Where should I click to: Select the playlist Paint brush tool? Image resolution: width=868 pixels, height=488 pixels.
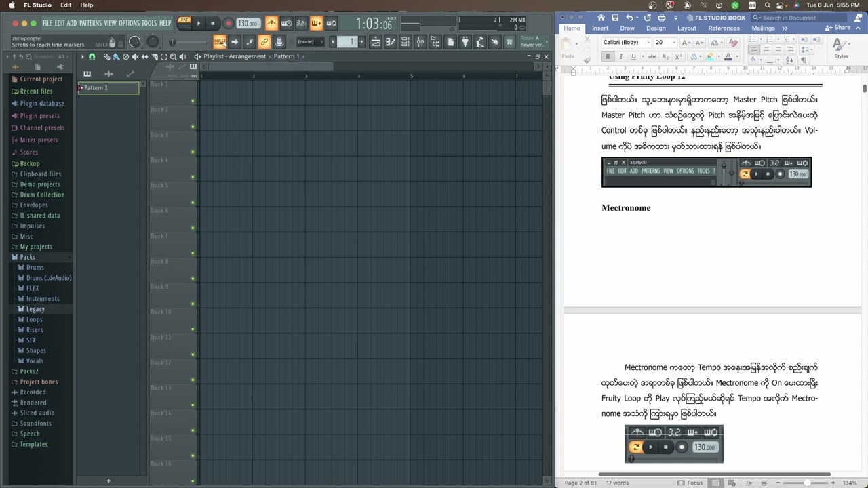point(116,57)
